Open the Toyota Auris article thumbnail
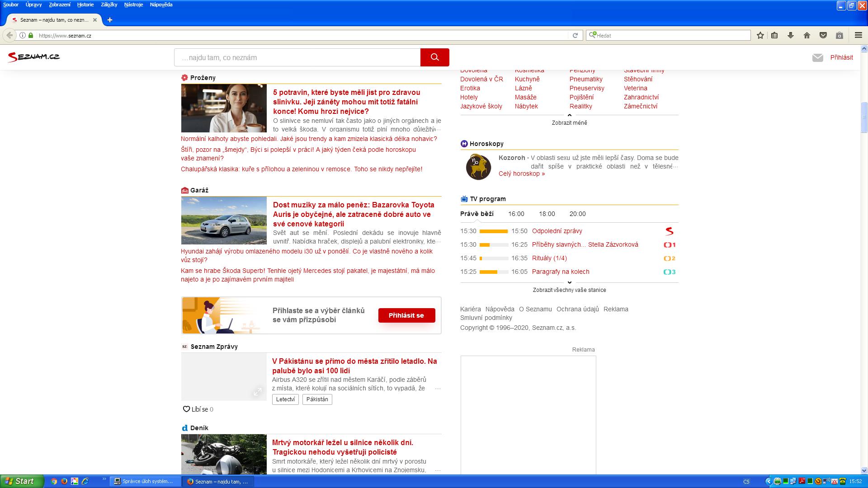The width and height of the screenshot is (868, 488). tap(224, 221)
